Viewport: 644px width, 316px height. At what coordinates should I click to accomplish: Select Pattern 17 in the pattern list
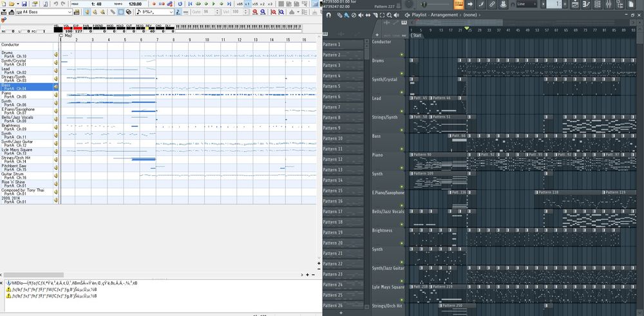pos(343,212)
